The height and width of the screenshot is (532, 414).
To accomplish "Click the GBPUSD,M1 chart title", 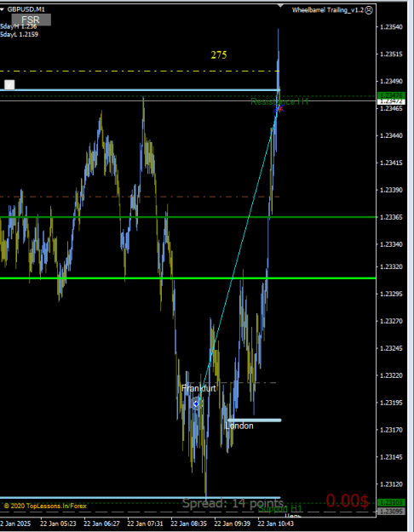I will coord(26,10).
